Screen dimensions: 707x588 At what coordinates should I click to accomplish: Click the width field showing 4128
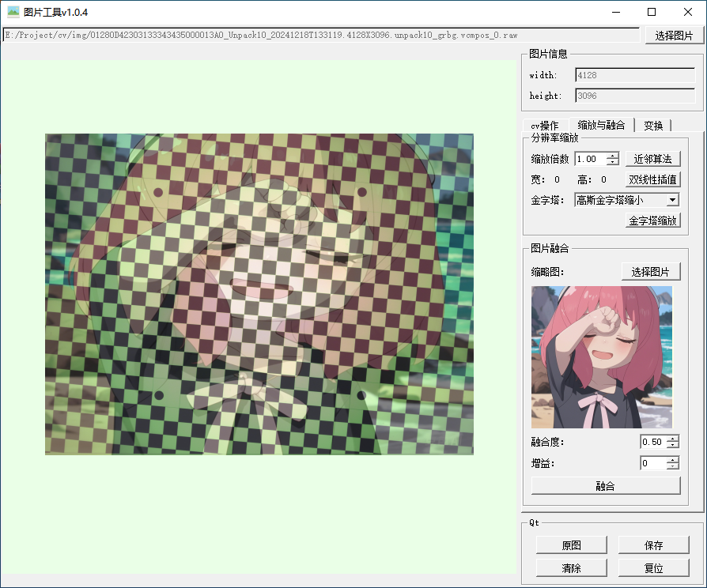[x=635, y=75]
